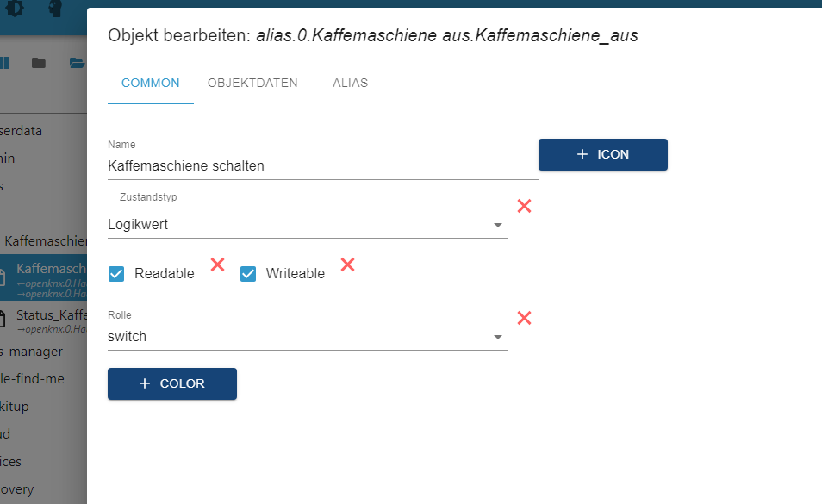822x504 pixels.
Task: Click the head profile expert mode icon
Action: click(x=56, y=9)
